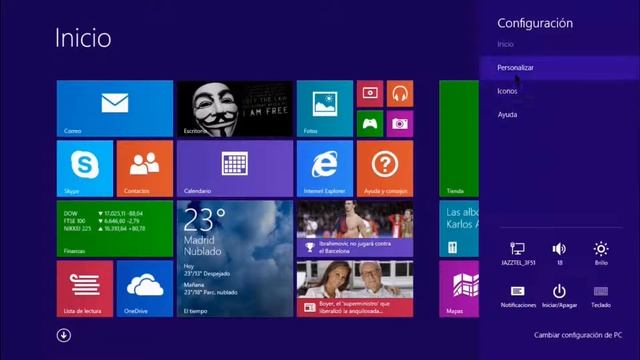
Task: Launch the Video tile
Action: [x=370, y=93]
